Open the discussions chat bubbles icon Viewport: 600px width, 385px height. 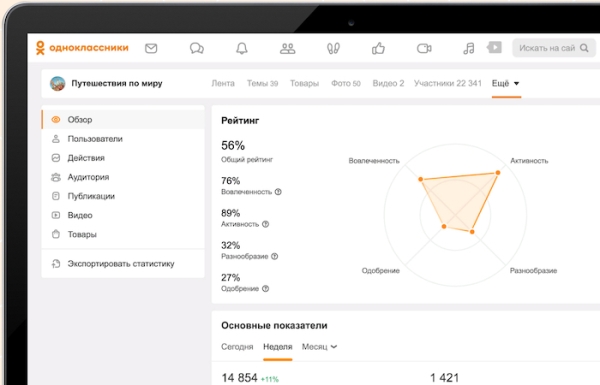tap(197, 48)
